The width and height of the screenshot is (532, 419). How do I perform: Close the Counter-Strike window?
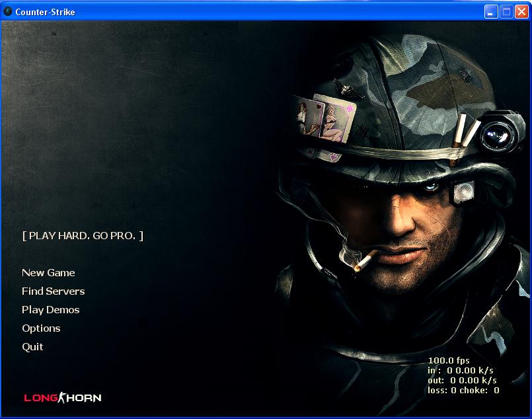coord(521,12)
